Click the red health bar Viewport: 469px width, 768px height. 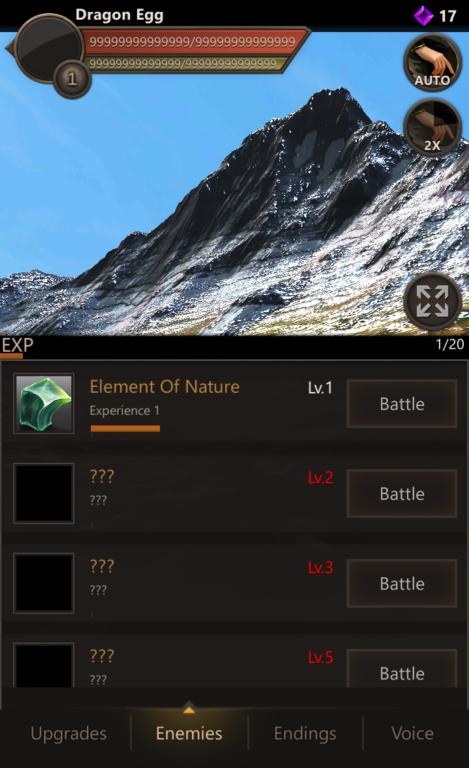click(192, 41)
